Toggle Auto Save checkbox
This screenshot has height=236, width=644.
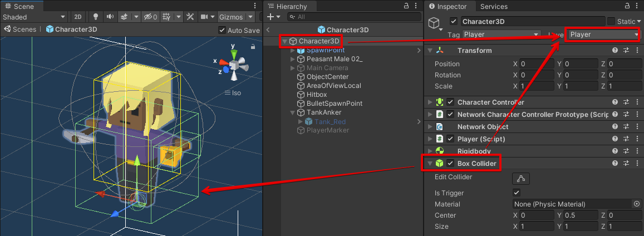coord(222,30)
